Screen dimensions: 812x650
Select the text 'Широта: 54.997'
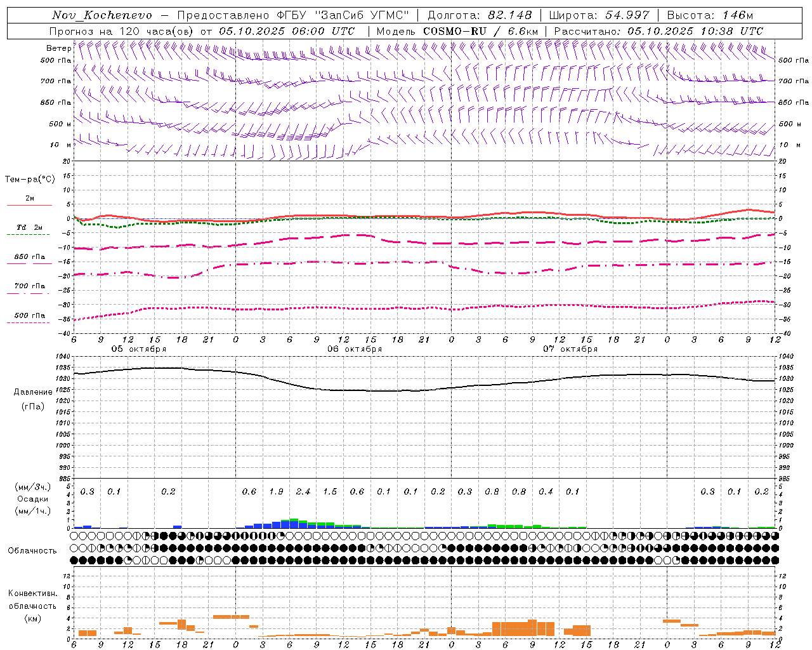(x=599, y=15)
